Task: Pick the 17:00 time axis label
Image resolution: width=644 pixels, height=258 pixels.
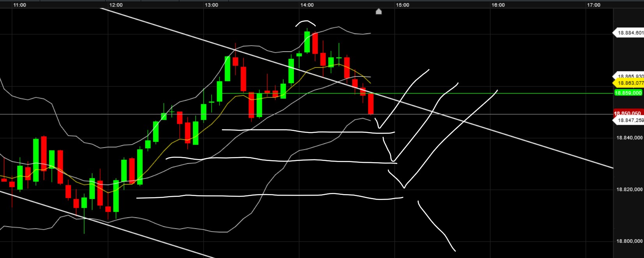Action: point(594,5)
